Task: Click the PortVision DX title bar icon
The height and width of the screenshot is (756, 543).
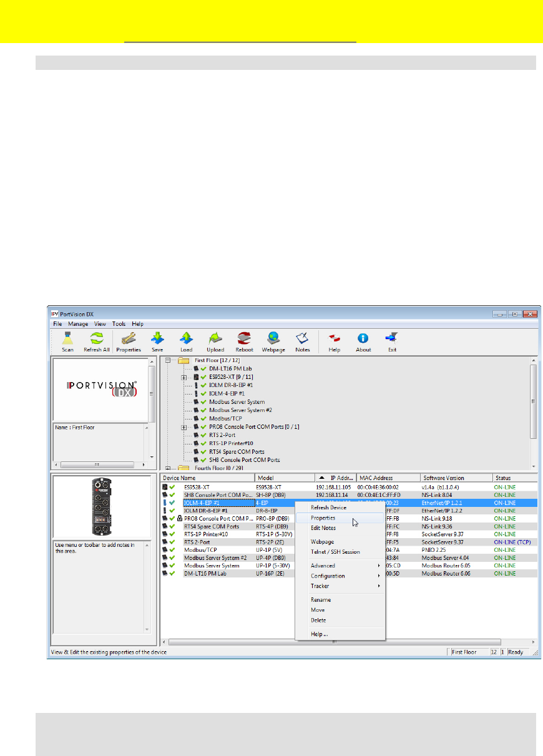Action: [x=54, y=313]
